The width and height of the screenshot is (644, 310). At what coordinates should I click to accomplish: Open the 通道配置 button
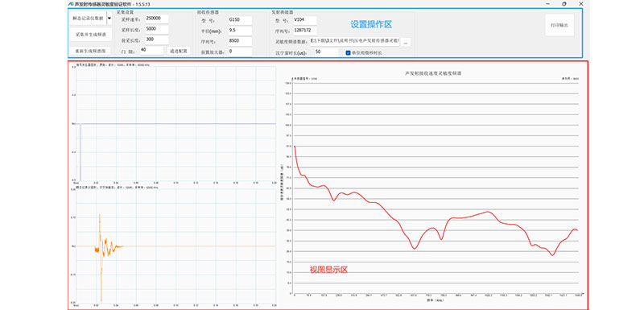pyautogui.click(x=179, y=51)
